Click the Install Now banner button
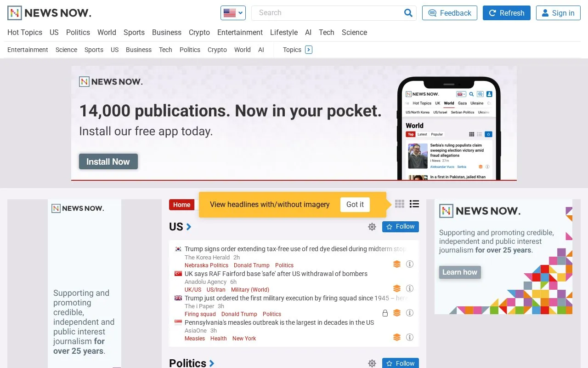This screenshot has height=368, width=588. 108,161
